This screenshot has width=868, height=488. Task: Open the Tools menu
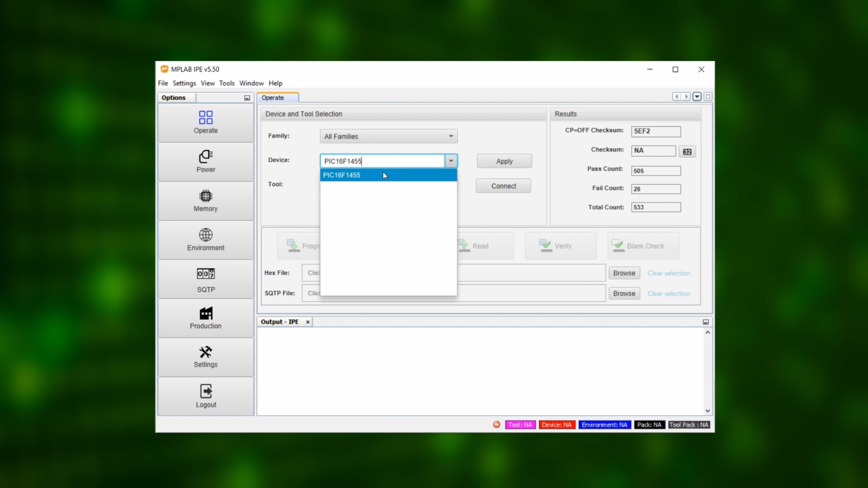coord(226,83)
